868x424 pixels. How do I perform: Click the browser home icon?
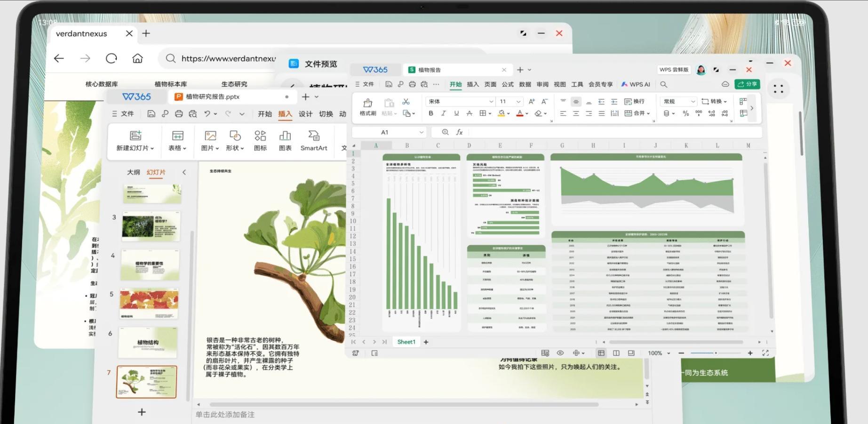(x=137, y=58)
